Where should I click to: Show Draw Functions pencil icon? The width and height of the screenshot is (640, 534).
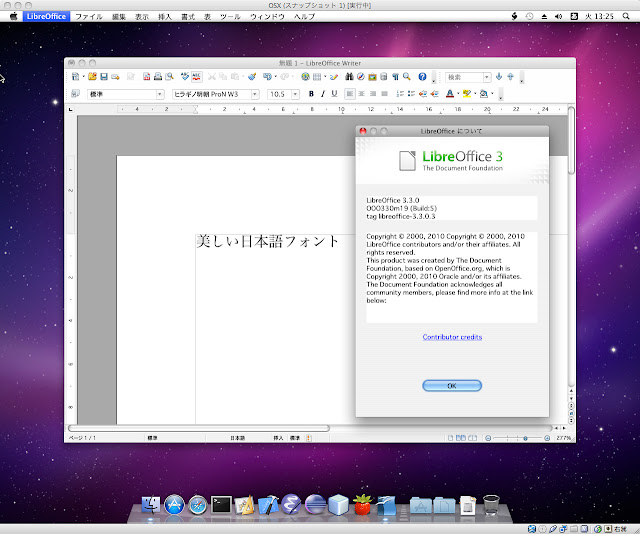pyautogui.click(x=334, y=76)
